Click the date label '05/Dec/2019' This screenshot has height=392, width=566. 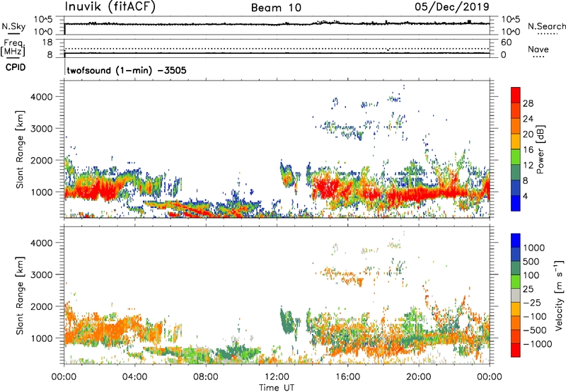[x=452, y=7]
